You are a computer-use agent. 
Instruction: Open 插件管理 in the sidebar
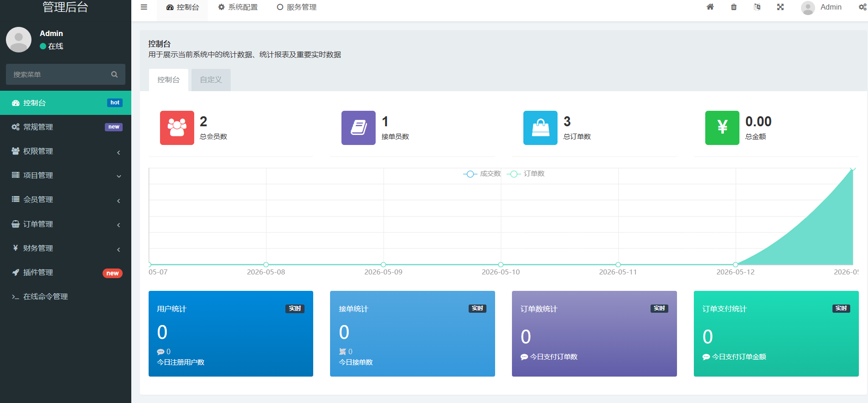(x=66, y=273)
